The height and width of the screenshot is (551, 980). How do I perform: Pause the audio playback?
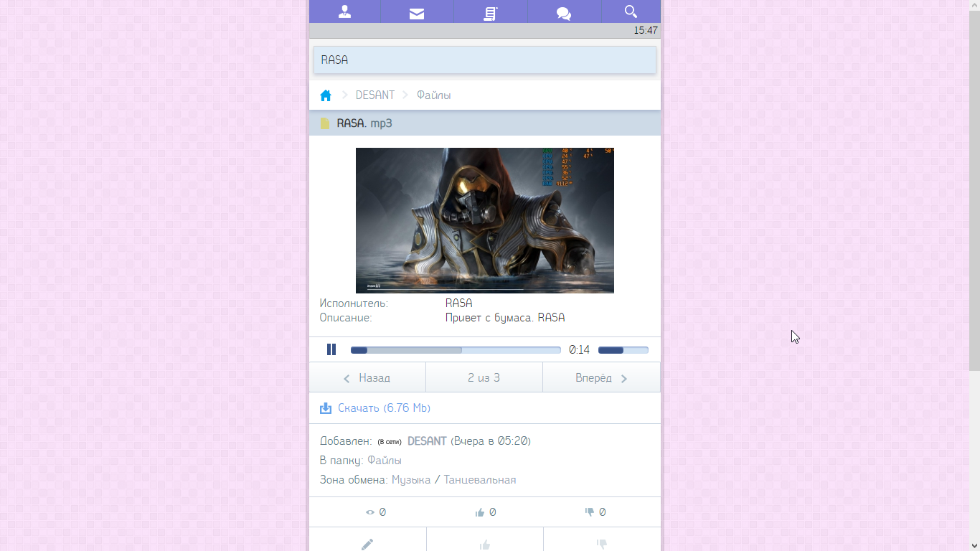pyautogui.click(x=331, y=349)
